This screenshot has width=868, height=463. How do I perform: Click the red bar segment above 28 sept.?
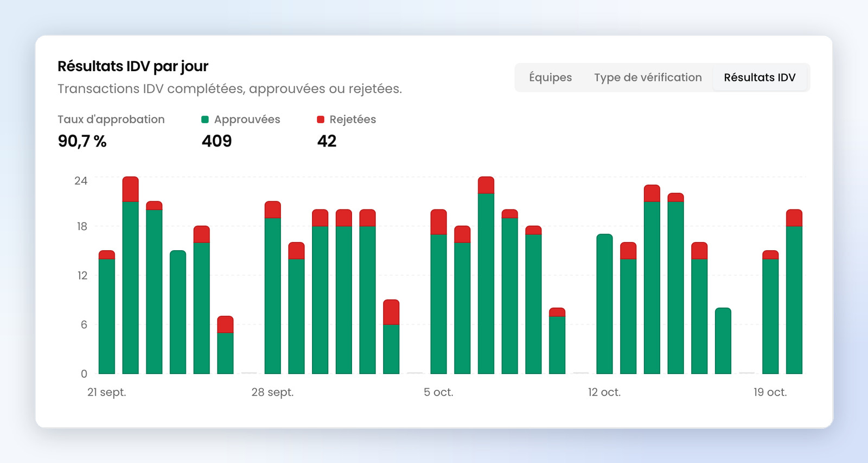[273, 210]
